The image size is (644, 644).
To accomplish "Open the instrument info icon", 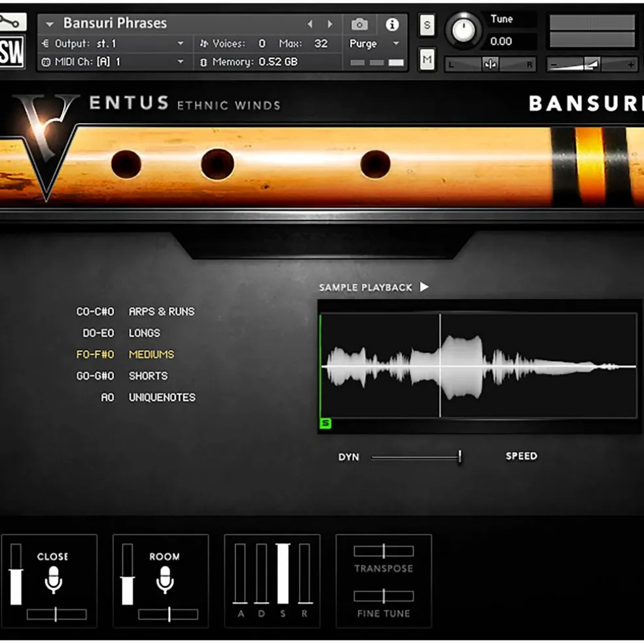I will (392, 25).
